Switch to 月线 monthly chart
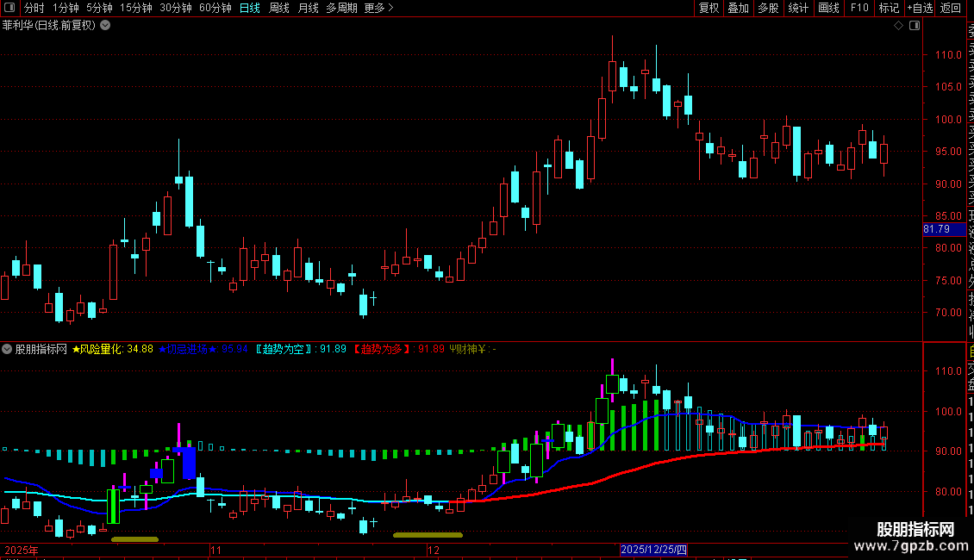Viewport: 974px width, 560px height. click(x=308, y=8)
